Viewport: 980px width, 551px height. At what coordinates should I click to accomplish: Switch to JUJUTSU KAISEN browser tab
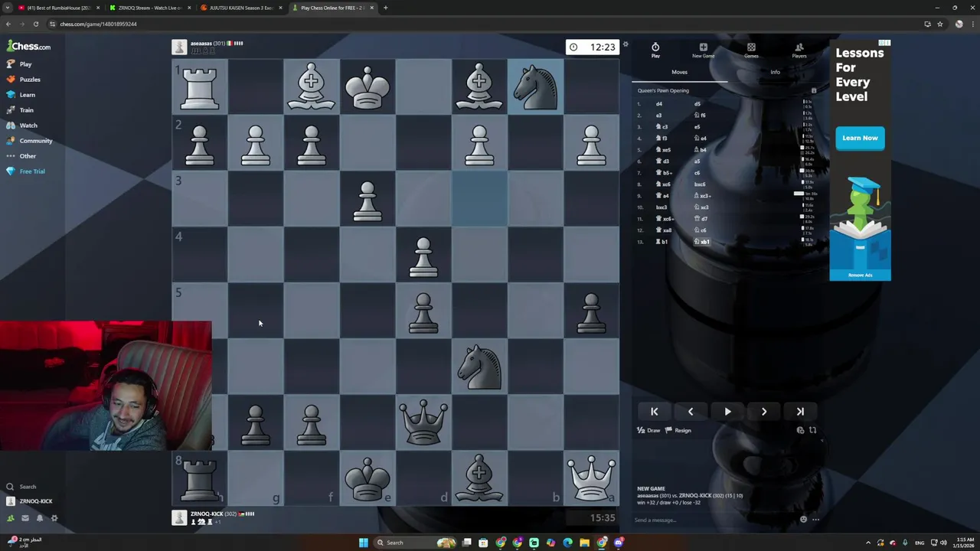tap(240, 8)
